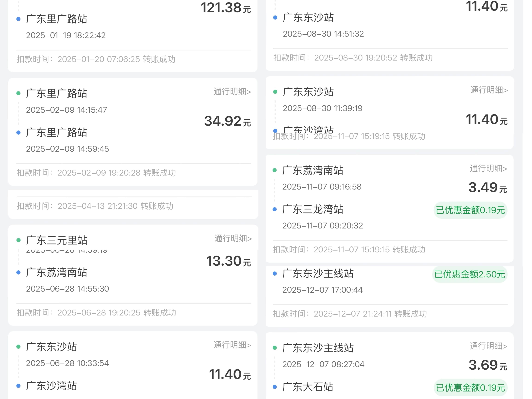Click the blue exit dot beside 广东大石站

pos(275,387)
